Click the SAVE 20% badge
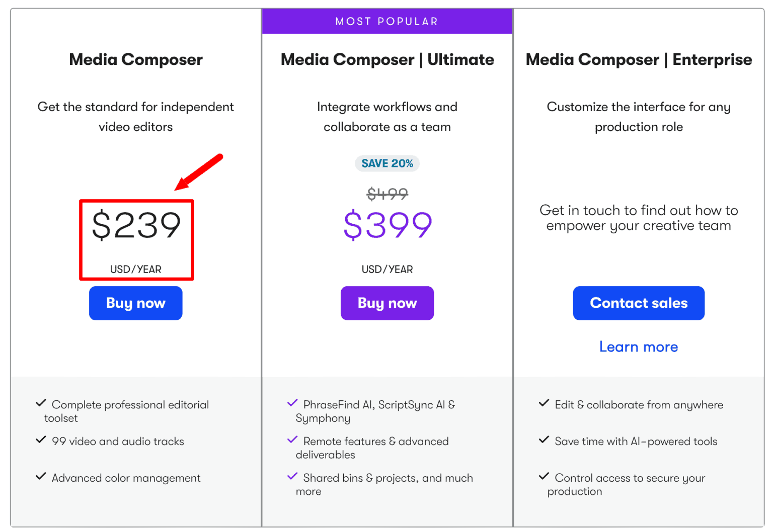Screen dimensions: 773x532 click(x=387, y=163)
